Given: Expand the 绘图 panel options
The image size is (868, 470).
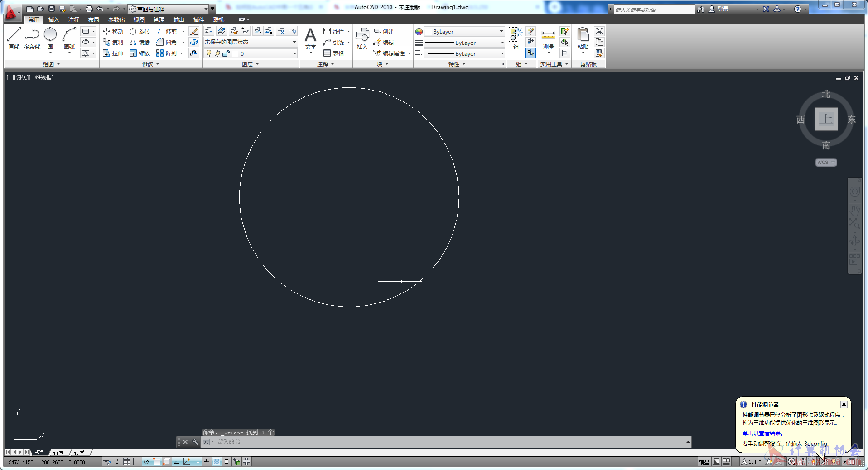Looking at the screenshot, I should 52,64.
